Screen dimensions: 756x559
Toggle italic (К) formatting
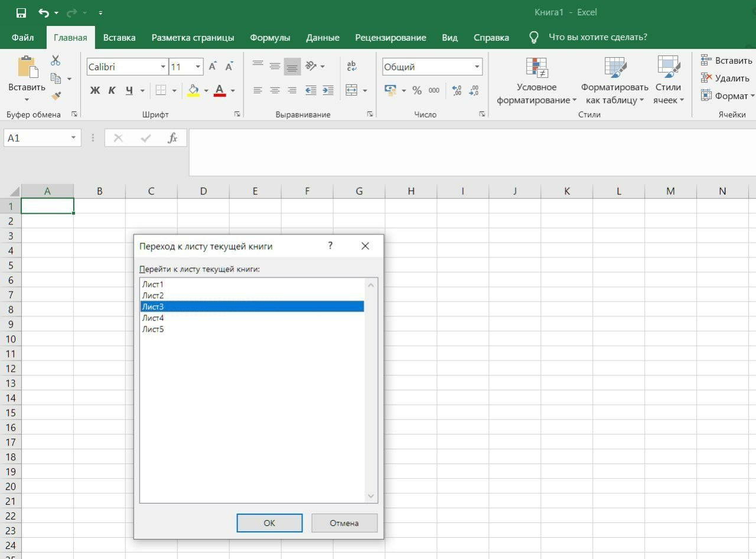tap(112, 90)
